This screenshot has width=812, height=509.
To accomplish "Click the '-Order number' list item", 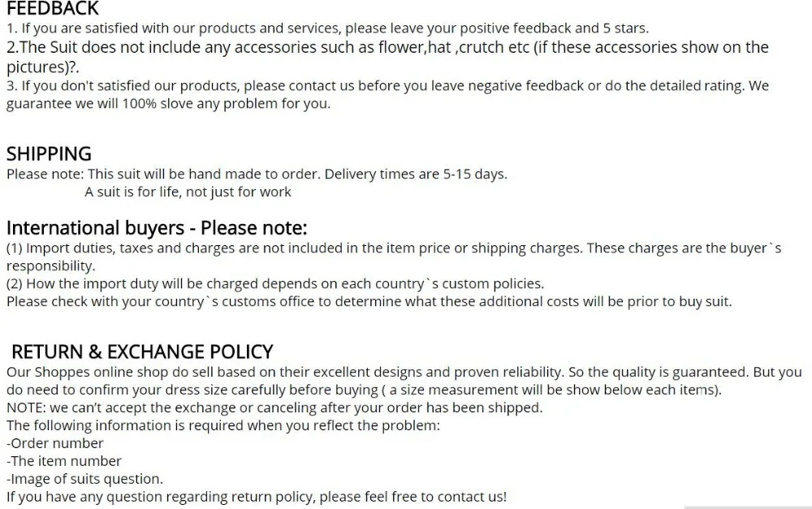I will tap(55, 443).
